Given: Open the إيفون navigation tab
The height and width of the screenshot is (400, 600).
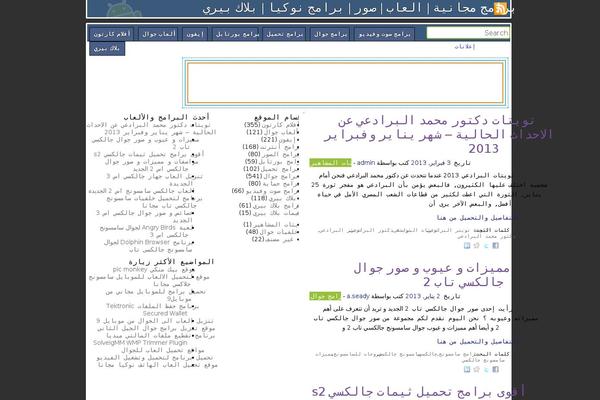Looking at the screenshot, I should click(195, 34).
